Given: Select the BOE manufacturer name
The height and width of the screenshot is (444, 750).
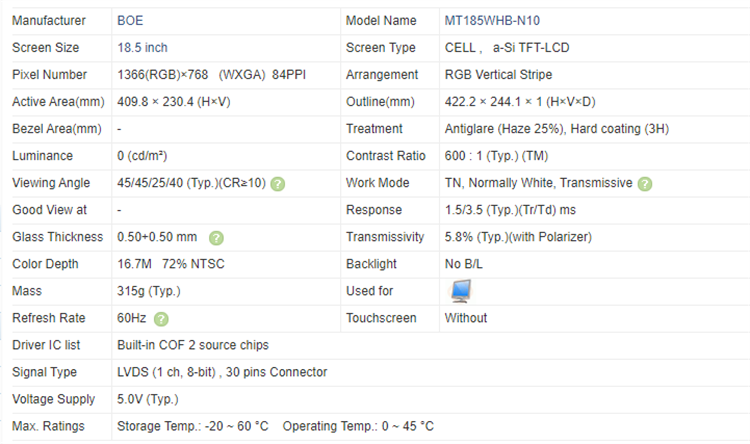Looking at the screenshot, I should tap(132, 21).
